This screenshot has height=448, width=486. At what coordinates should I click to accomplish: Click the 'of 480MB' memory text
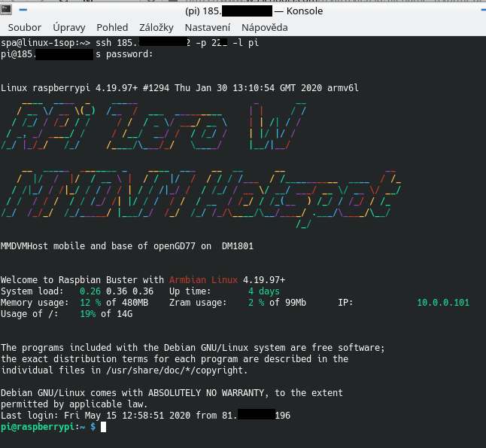pyautogui.click(x=127, y=303)
